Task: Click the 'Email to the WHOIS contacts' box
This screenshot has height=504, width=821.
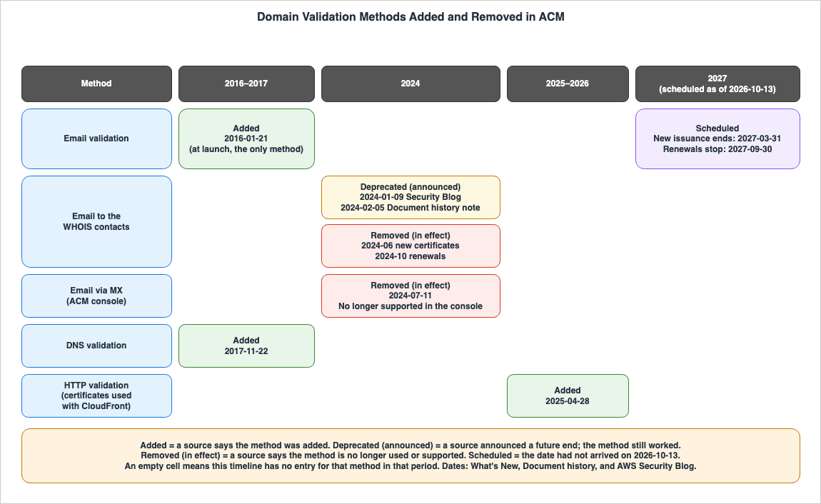Action: coord(96,221)
